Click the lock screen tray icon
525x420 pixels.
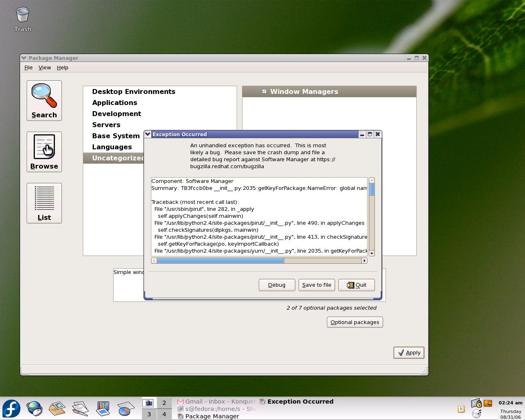pyautogui.click(x=476, y=403)
